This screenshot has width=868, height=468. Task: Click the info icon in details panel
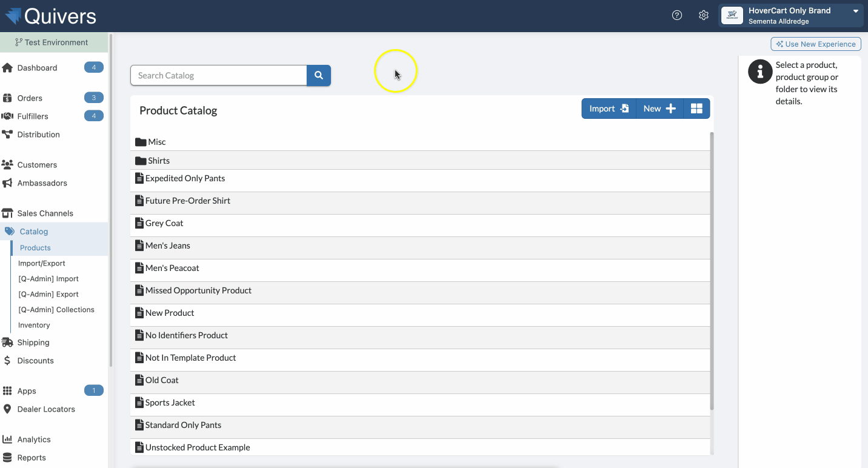pyautogui.click(x=760, y=72)
